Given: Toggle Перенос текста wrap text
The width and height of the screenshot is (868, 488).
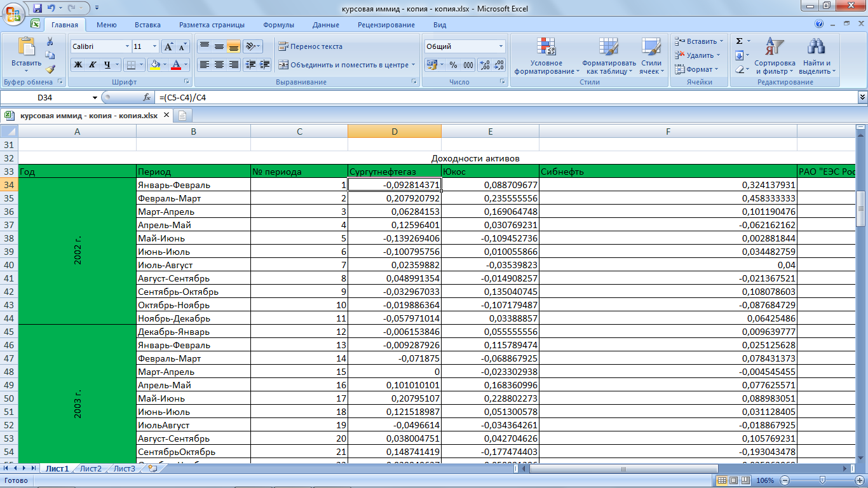Looking at the screenshot, I should (x=311, y=46).
